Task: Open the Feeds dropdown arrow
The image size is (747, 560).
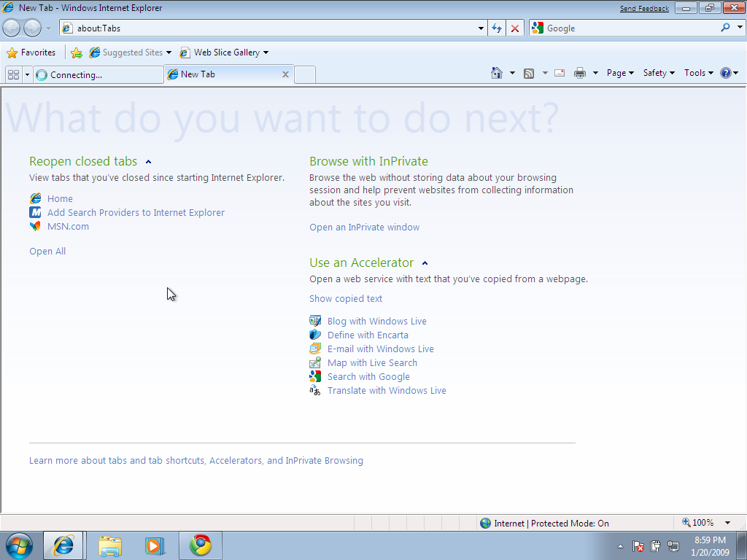Action: (544, 73)
